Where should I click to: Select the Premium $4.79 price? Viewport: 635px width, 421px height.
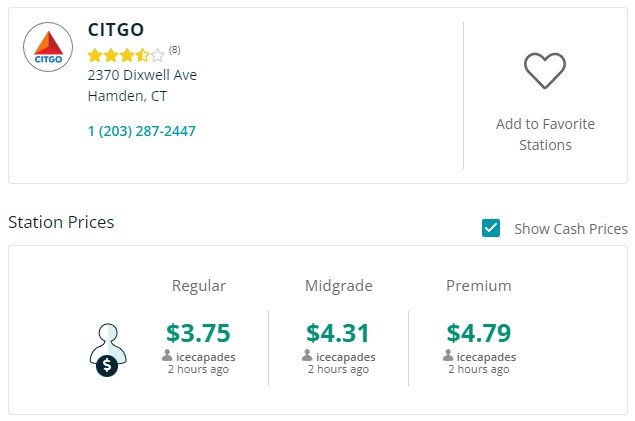[479, 333]
